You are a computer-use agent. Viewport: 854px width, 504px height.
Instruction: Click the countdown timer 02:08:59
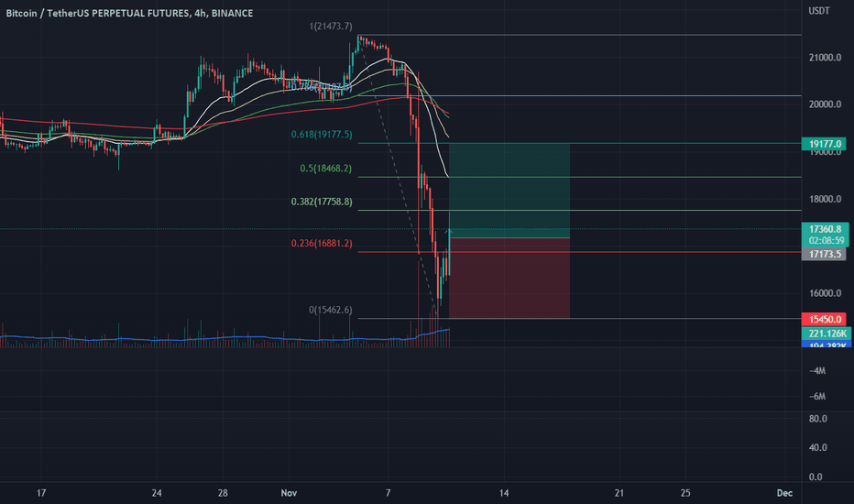(x=827, y=240)
